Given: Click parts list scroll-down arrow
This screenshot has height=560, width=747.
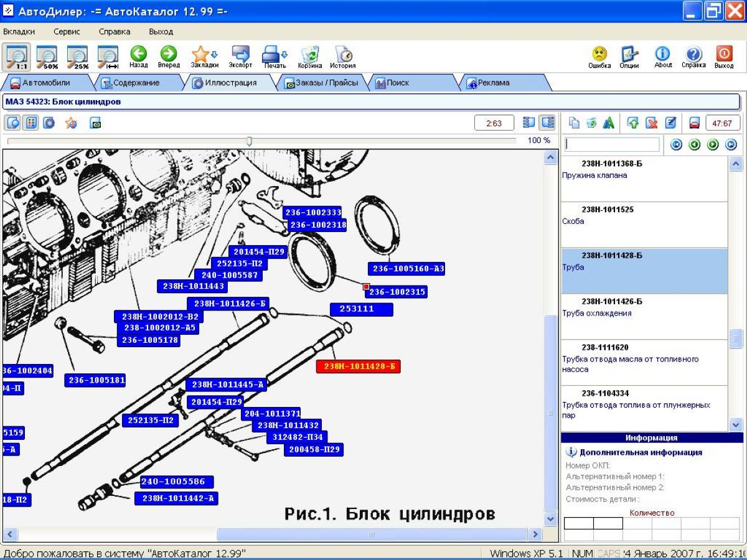Looking at the screenshot, I should click(736, 424).
